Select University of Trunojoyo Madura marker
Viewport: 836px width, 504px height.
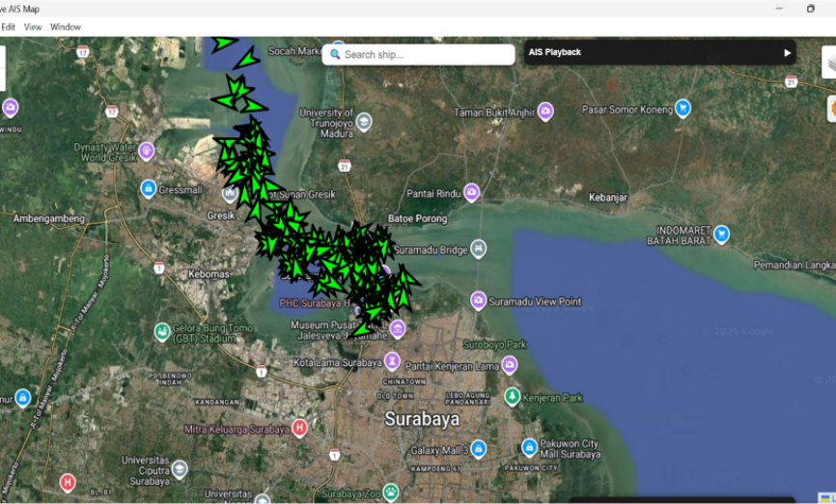[364, 122]
